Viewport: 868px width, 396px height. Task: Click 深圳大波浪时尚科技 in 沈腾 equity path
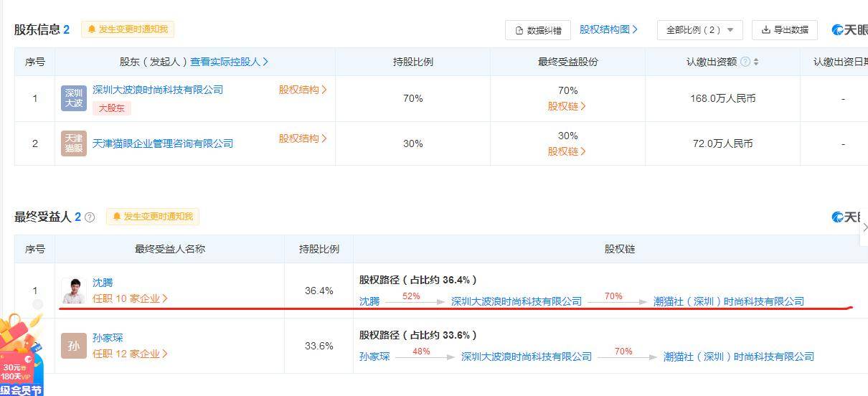516,301
